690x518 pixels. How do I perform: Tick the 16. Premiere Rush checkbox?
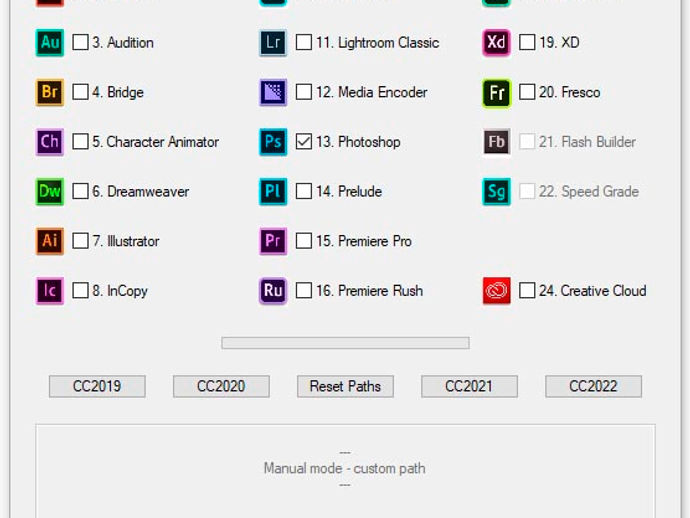click(304, 290)
